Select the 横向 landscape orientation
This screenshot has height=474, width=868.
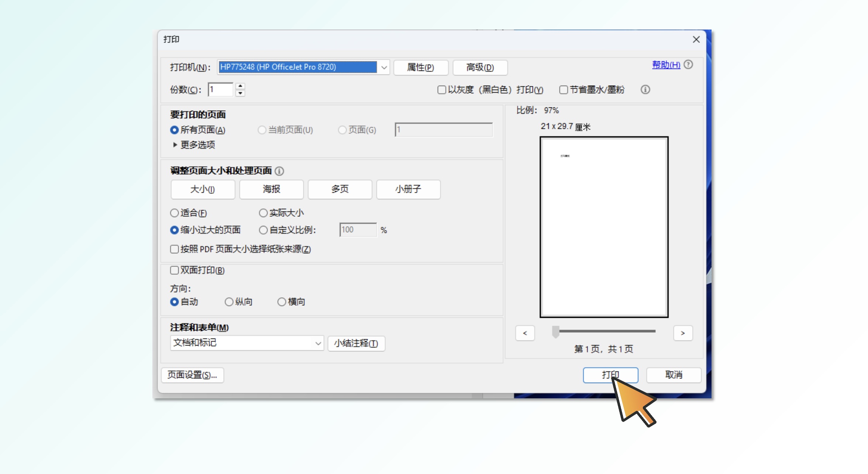point(282,302)
